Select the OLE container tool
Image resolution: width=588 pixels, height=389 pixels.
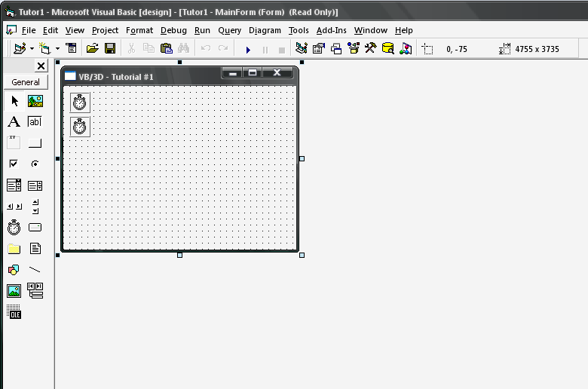pos(14,311)
